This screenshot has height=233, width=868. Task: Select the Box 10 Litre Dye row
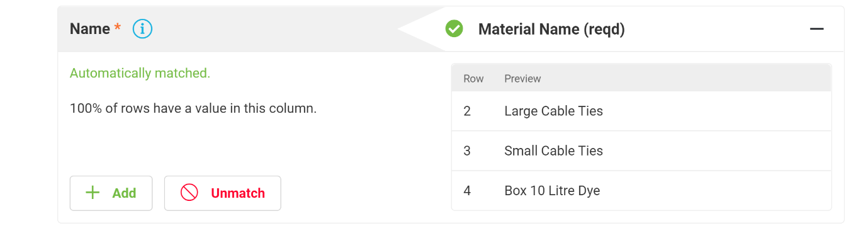641,191
